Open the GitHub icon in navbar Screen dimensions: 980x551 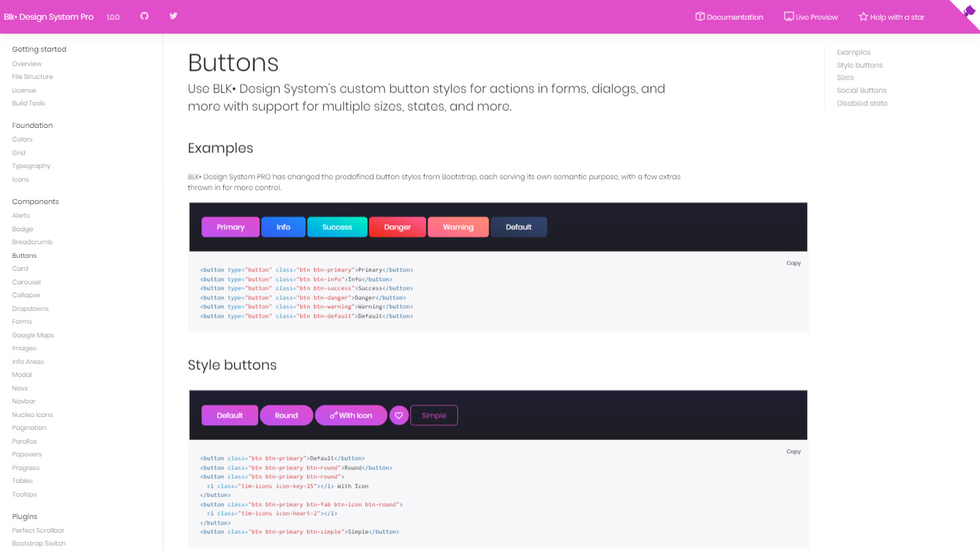coord(144,16)
